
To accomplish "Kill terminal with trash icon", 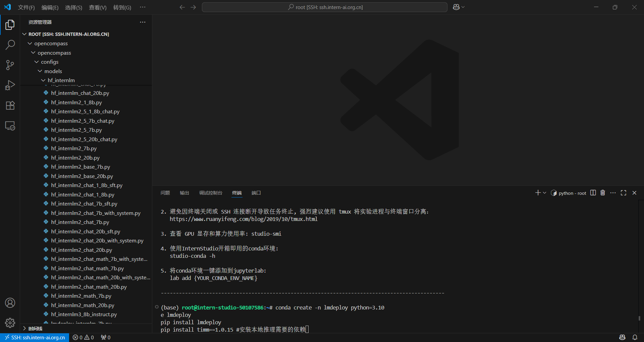I will (603, 193).
